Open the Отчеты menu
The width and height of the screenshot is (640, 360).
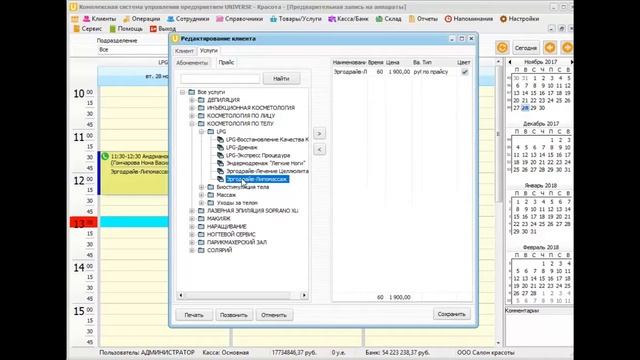coord(423,19)
